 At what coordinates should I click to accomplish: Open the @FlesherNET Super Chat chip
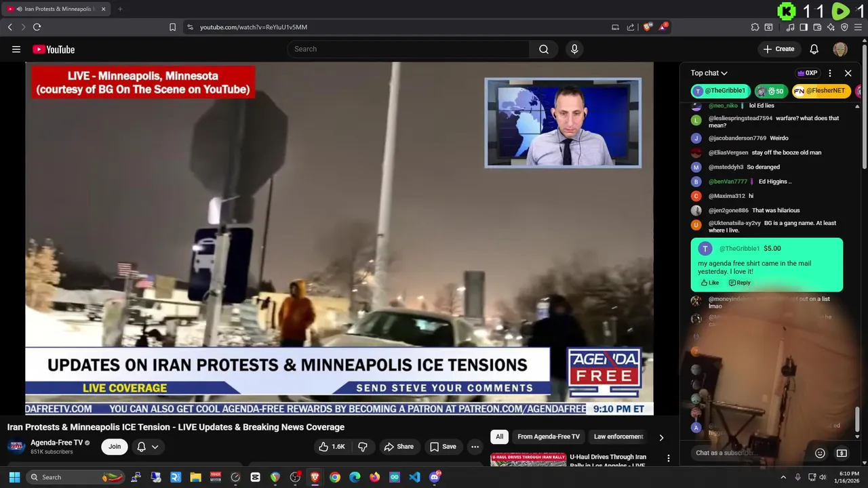(821, 91)
